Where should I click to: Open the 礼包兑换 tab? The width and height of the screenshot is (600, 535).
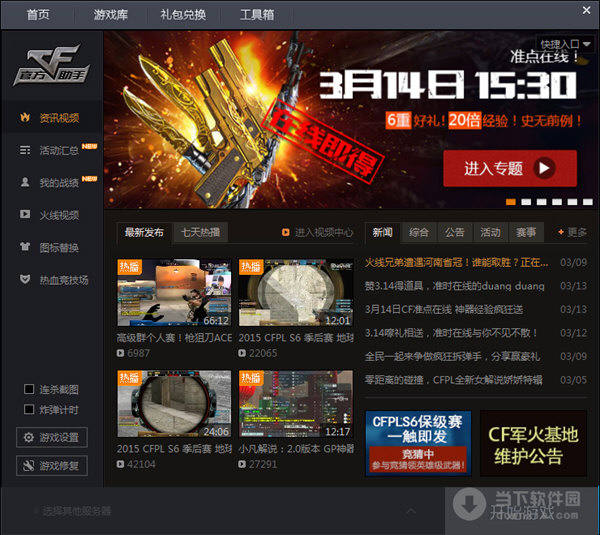coord(183,15)
